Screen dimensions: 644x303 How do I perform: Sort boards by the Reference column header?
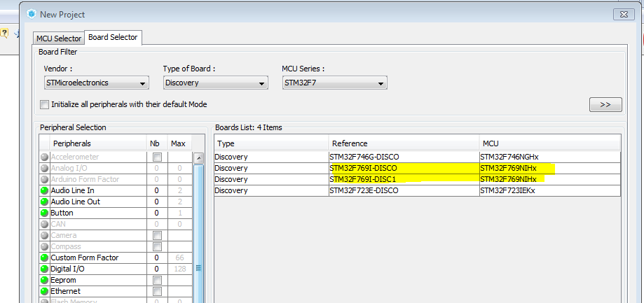click(x=404, y=143)
